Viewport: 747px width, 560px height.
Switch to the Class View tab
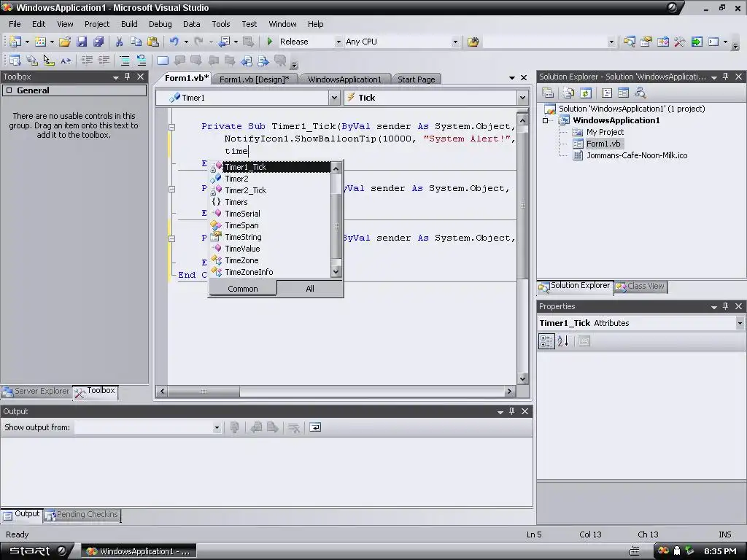point(640,286)
